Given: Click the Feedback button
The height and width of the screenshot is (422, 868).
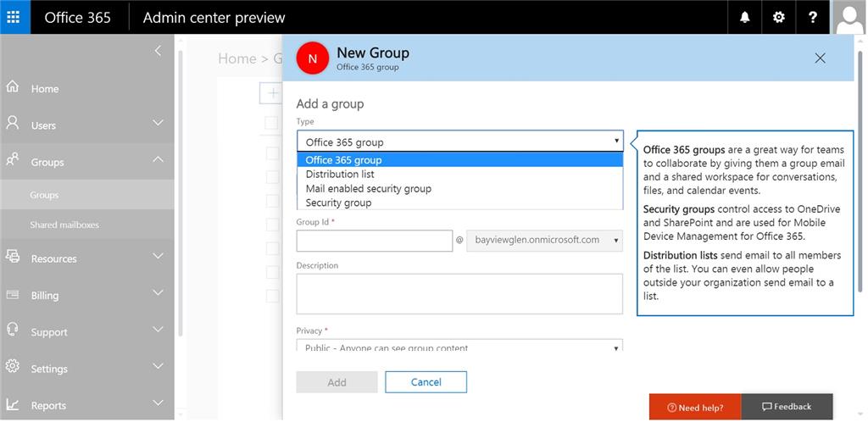Looking at the screenshot, I should click(787, 407).
